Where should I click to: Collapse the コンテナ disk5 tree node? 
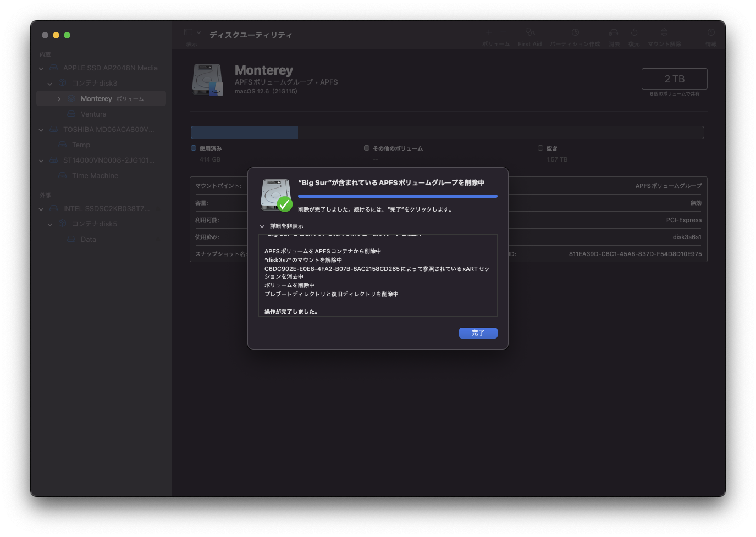[50, 224]
